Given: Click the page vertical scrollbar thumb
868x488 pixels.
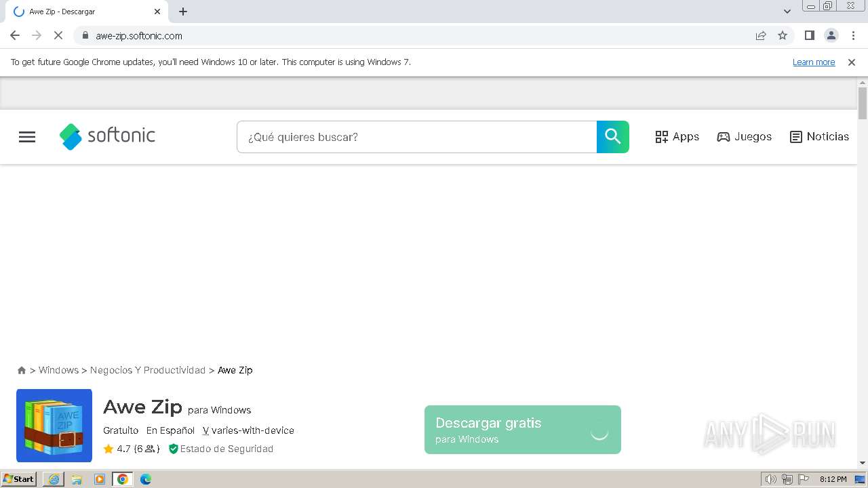Looking at the screenshot, I should (x=863, y=103).
